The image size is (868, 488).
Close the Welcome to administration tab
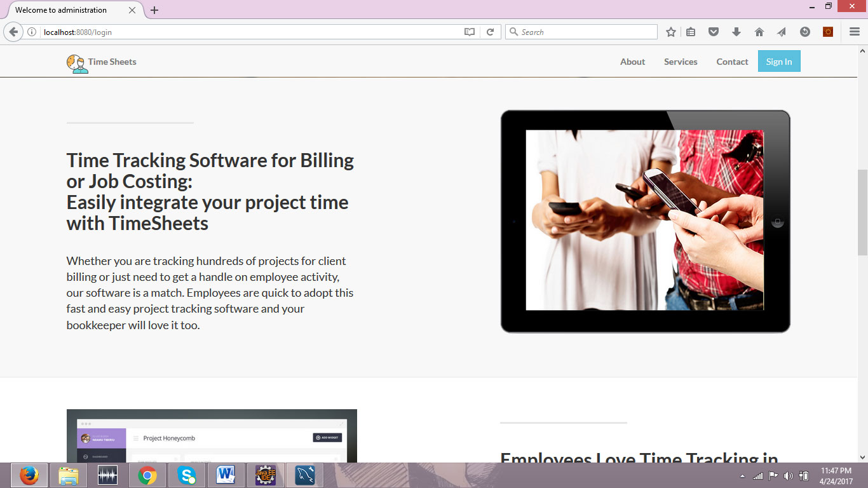tap(132, 10)
